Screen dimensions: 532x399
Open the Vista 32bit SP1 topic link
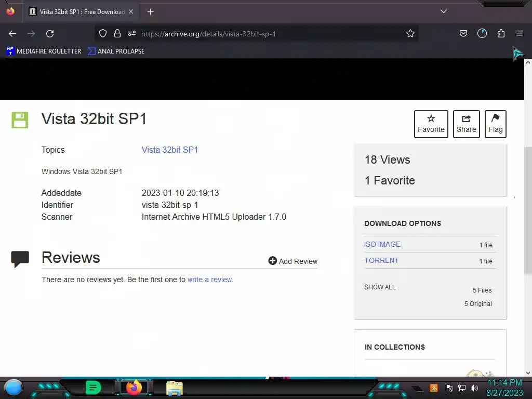pos(170,150)
